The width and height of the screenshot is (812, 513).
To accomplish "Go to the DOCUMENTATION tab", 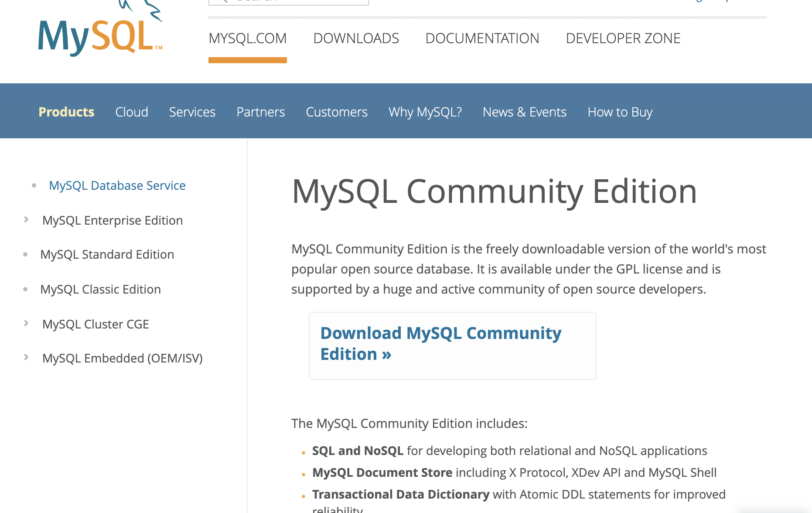I will point(482,38).
